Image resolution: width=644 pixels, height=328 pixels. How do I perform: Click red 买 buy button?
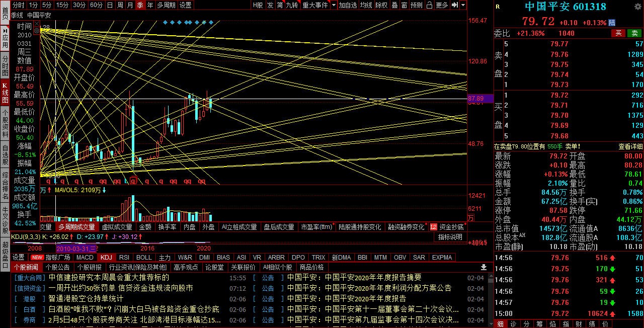618,33
